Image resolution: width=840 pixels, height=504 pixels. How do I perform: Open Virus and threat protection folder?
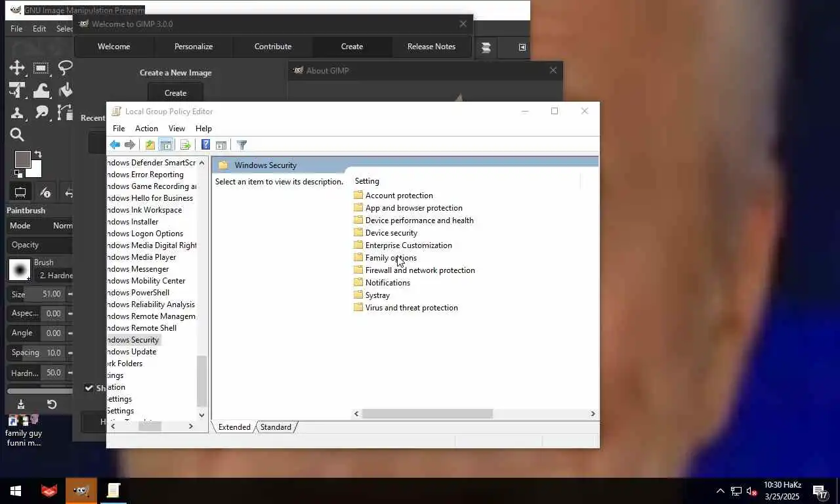pyautogui.click(x=405, y=308)
